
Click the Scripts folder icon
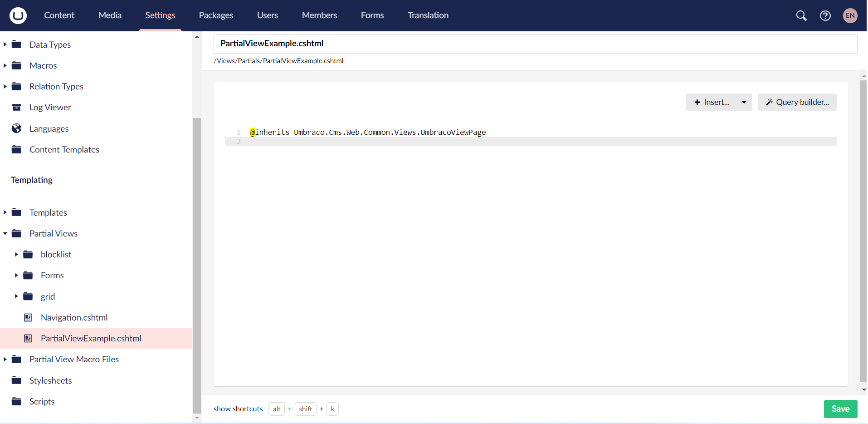point(17,401)
